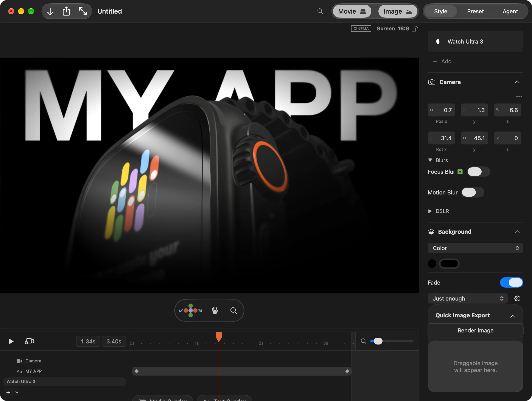Viewport: 532px width, 401px height.
Task: Click the expand fullscreen arrows icon
Action: (x=83, y=11)
